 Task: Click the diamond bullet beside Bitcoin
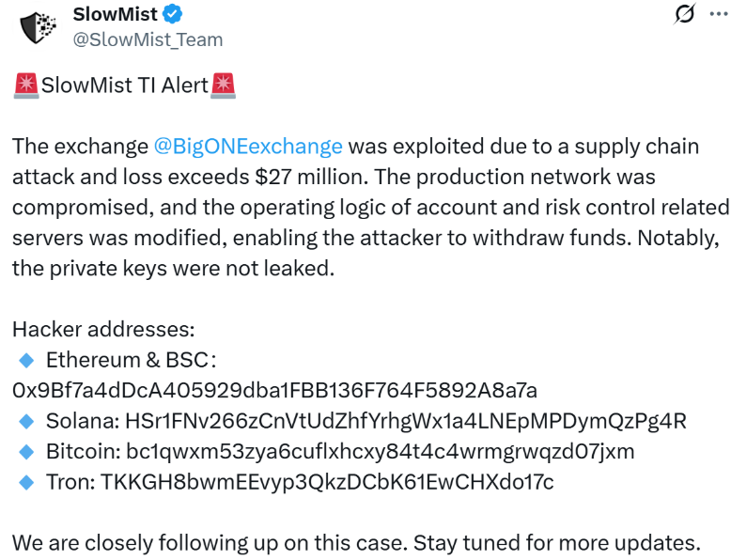pos(25,451)
